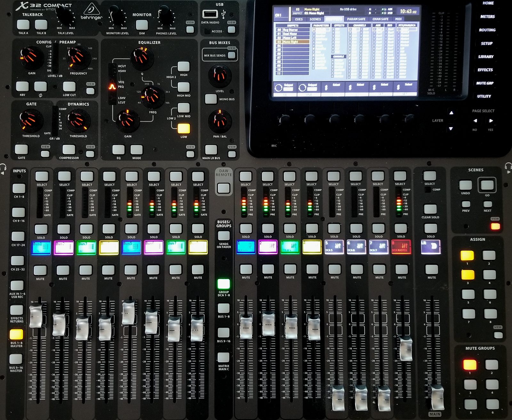Toggle the EQ on button
512x420 pixels.
click(x=118, y=150)
